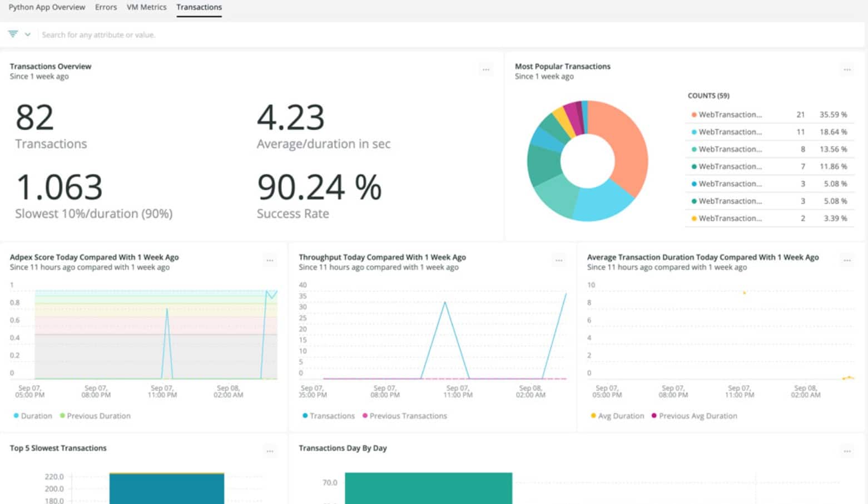The width and height of the screenshot is (868, 504).
Task: Open the filter icon beside search
Action: point(13,34)
